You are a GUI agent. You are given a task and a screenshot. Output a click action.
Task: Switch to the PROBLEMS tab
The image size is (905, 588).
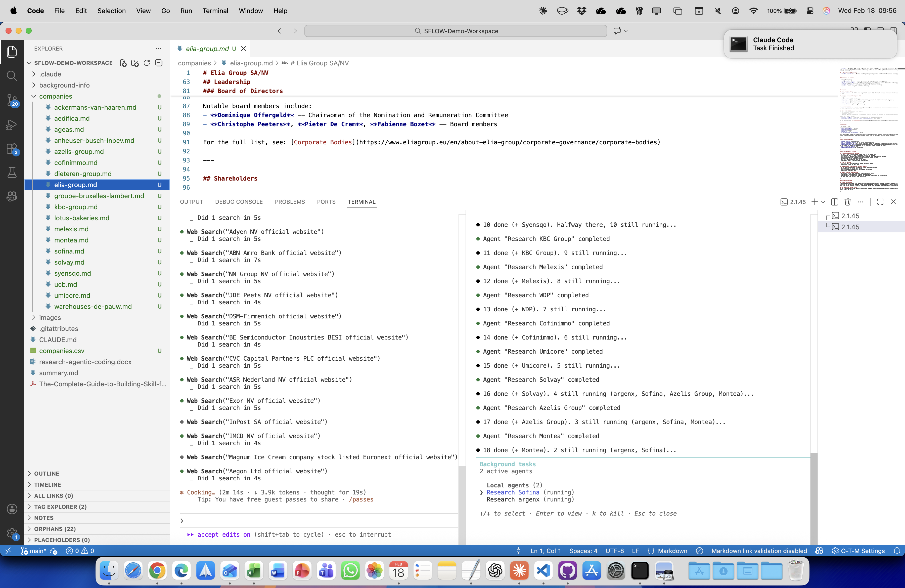coord(290,202)
